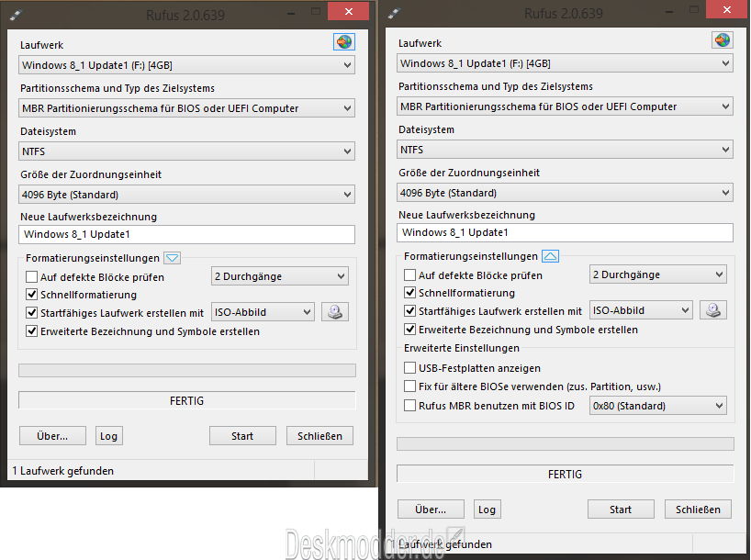Image resolution: width=751 pixels, height=560 pixels.
Task: Click 'Start' in the left Rufus window
Action: click(x=242, y=436)
